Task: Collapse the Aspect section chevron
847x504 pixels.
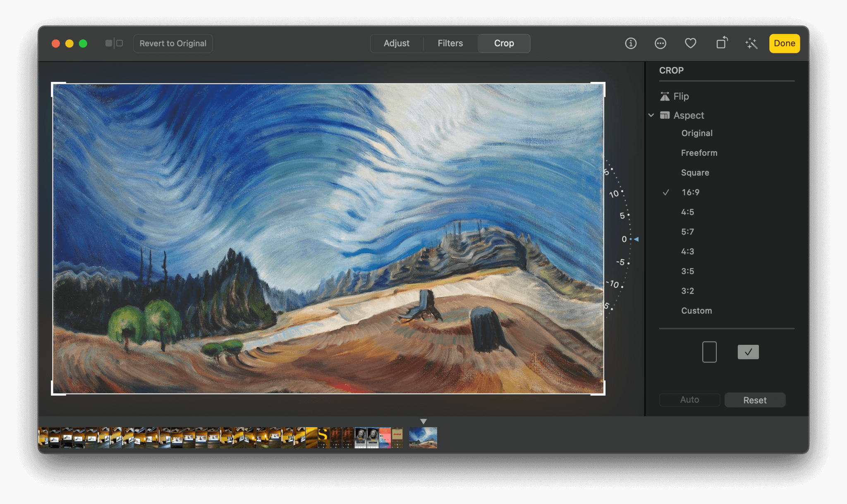Action: coord(651,115)
